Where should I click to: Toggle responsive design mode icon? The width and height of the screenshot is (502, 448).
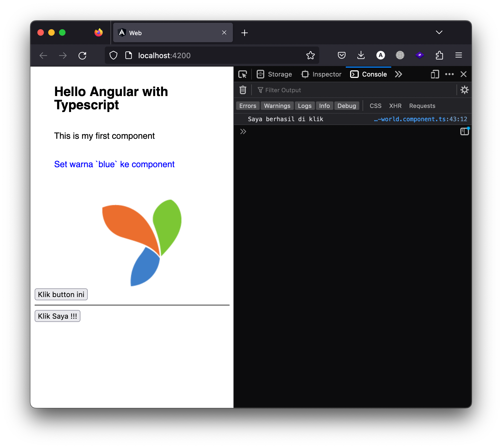click(435, 74)
